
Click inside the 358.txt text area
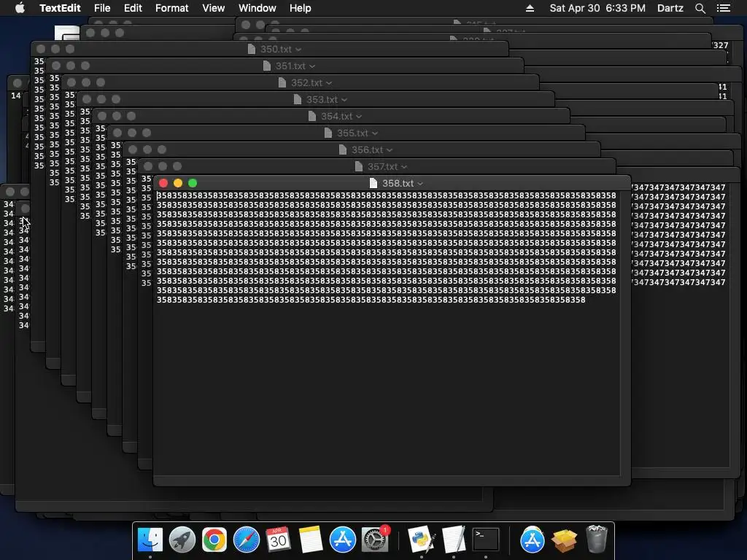387,333
